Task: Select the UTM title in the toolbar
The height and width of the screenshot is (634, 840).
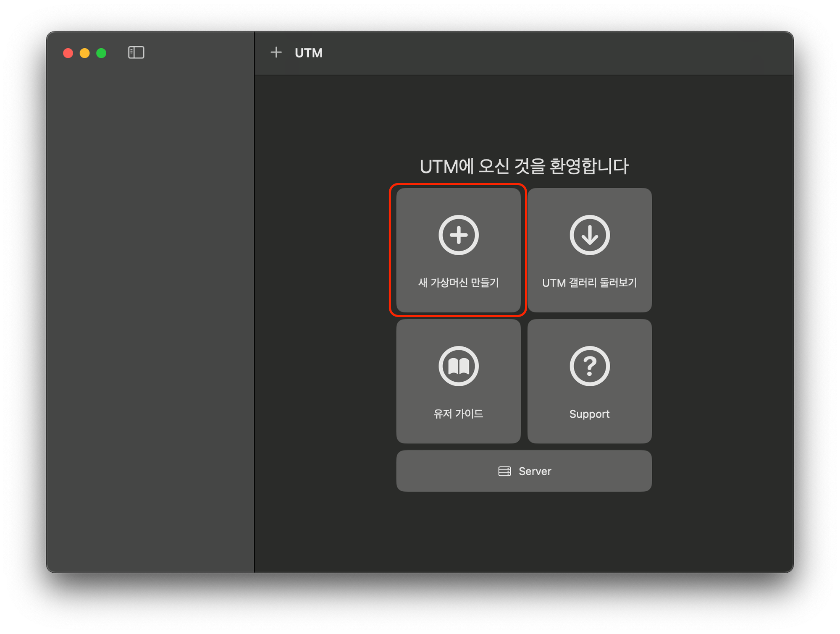Action: point(308,53)
